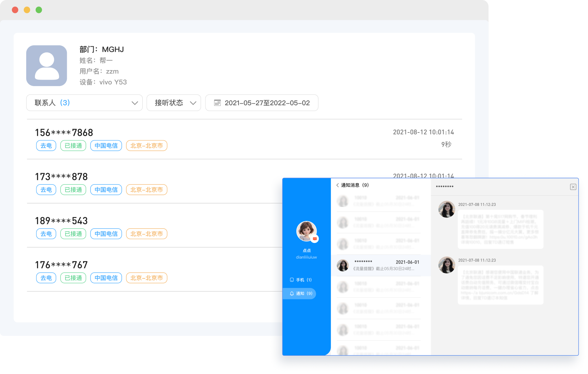
Task: Open the 流量提醒 notification dated 2021-06-01
Action: pyautogui.click(x=380, y=265)
